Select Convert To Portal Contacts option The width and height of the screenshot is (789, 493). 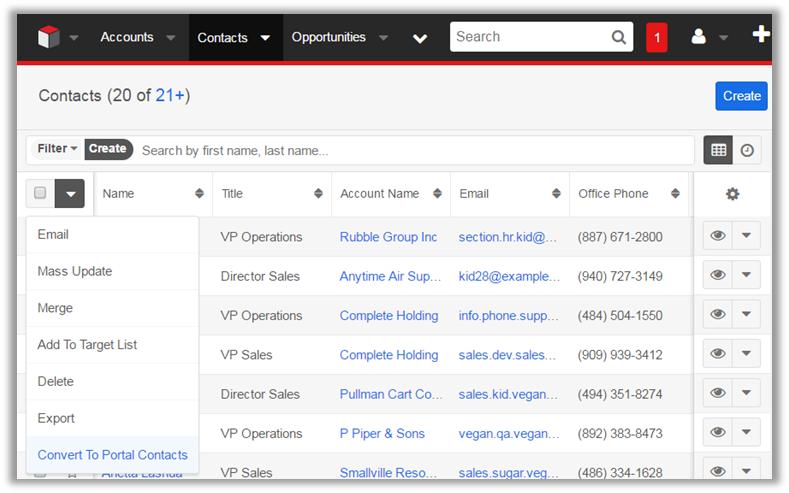[x=112, y=455]
